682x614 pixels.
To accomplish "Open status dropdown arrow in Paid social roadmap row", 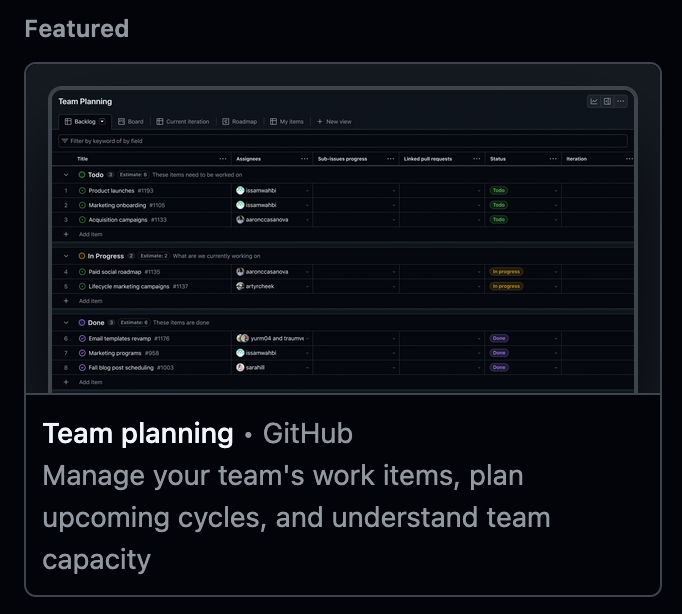I will [555, 272].
